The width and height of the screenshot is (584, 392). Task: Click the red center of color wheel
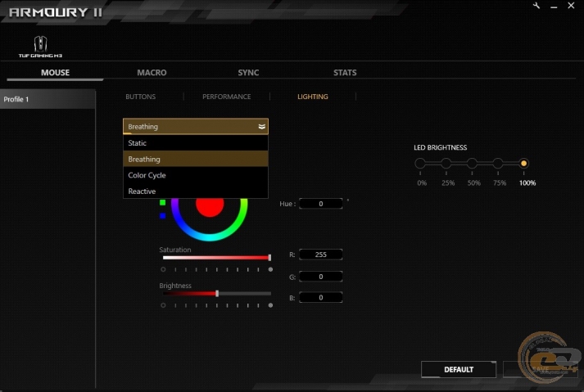click(210, 206)
